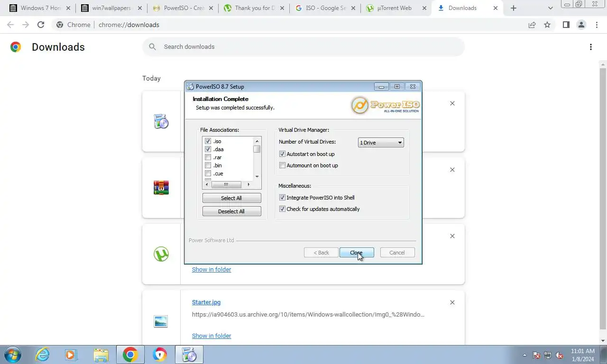Click Select All file associations button

(x=231, y=198)
